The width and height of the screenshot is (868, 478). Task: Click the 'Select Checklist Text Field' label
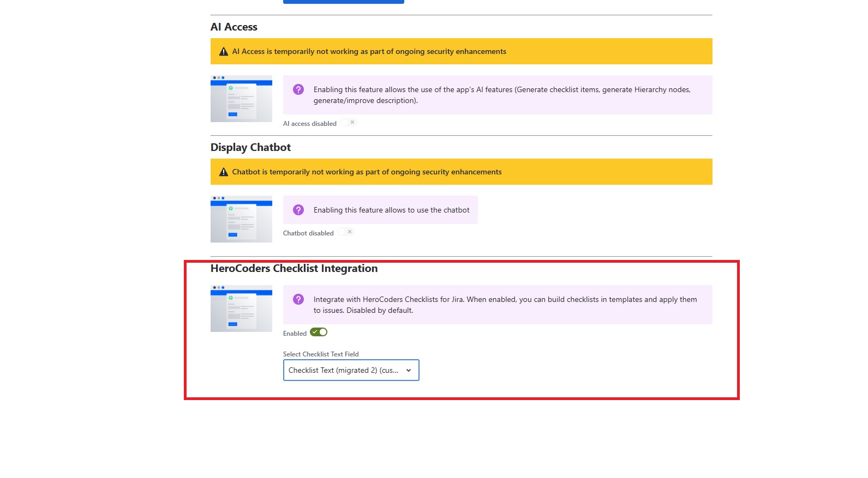pyautogui.click(x=321, y=354)
